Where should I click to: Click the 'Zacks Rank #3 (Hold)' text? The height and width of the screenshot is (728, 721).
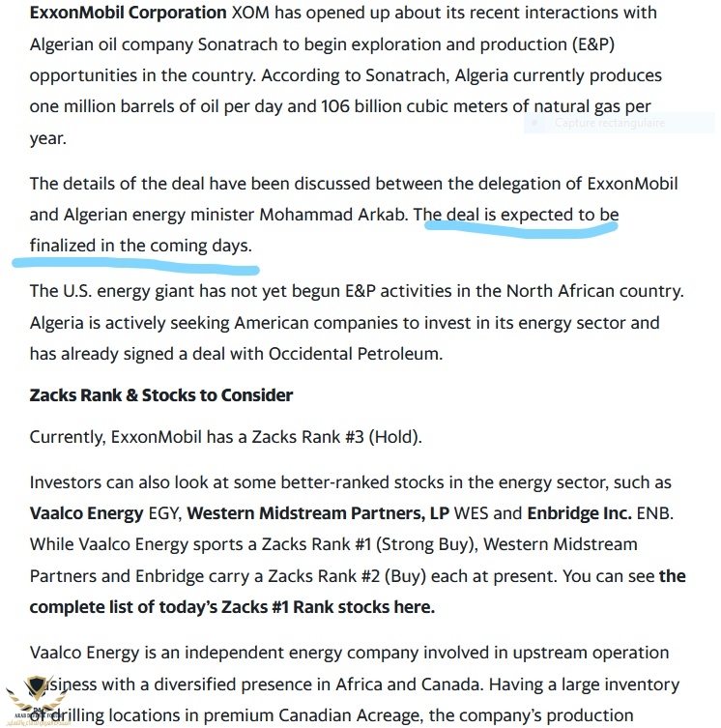(x=336, y=437)
